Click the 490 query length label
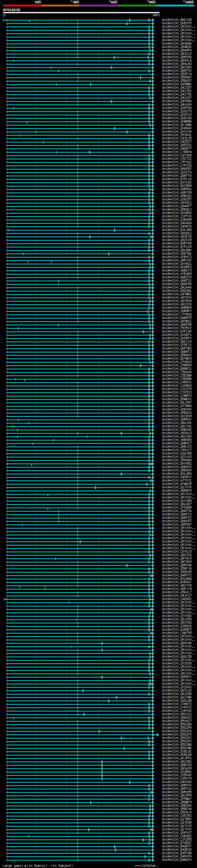Viewport: 197px width, 868px height. point(155,15)
